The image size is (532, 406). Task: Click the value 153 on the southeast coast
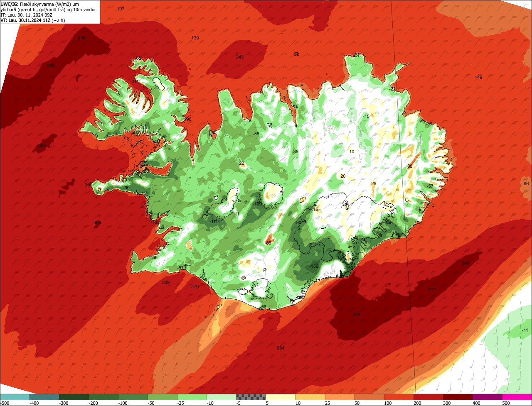point(350,268)
